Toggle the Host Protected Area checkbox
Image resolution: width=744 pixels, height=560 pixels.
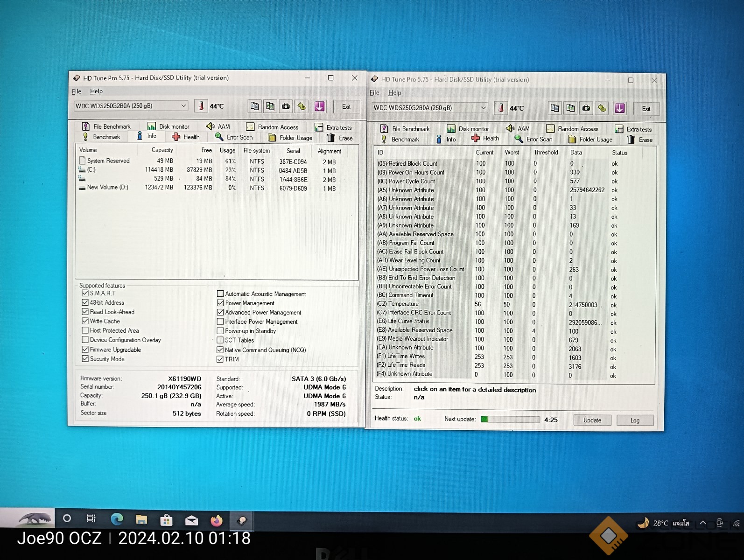tap(85, 330)
